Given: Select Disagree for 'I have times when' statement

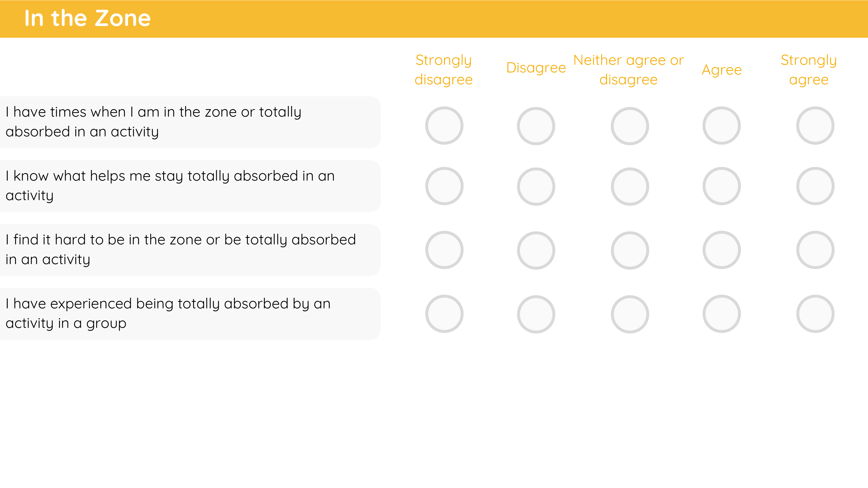Looking at the screenshot, I should 536,126.
